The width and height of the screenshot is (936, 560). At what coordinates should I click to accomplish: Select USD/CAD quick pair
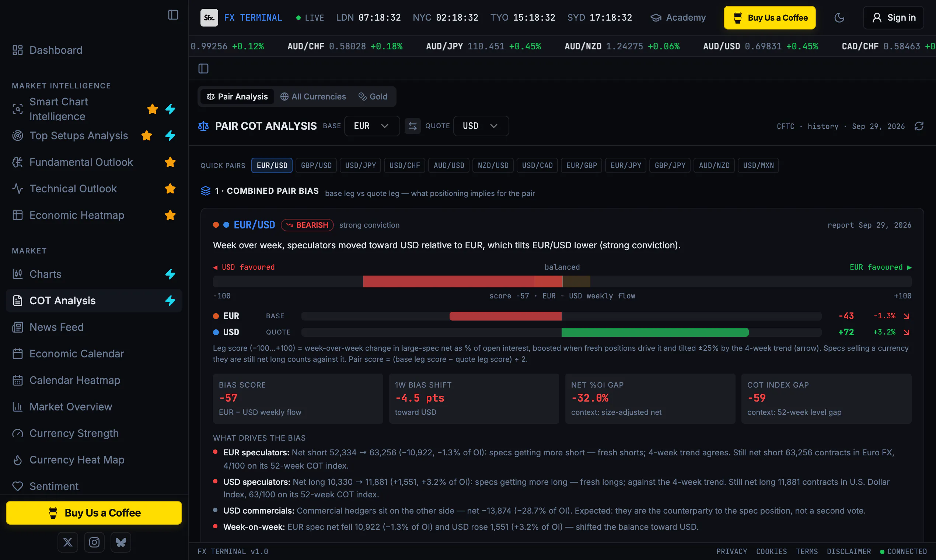click(537, 165)
